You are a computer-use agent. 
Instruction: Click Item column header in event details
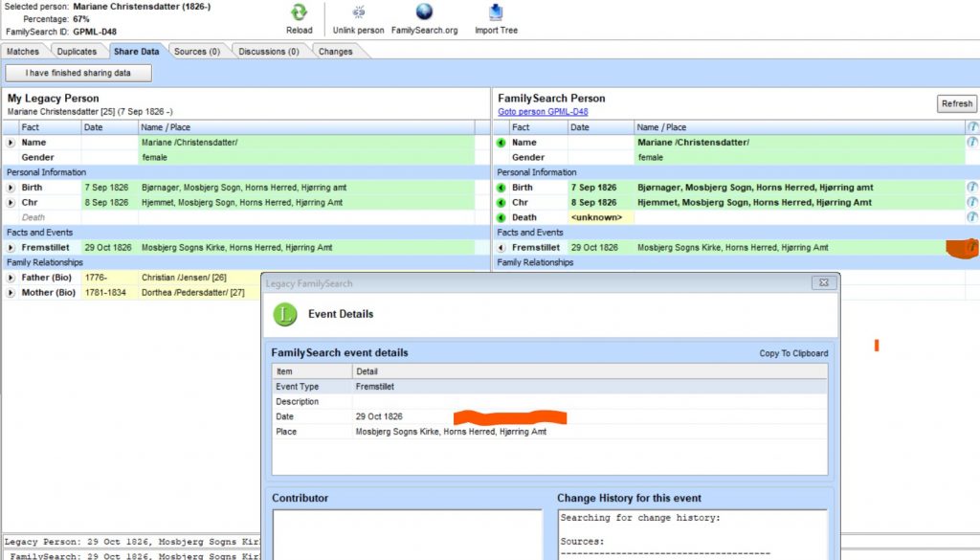tap(312, 371)
